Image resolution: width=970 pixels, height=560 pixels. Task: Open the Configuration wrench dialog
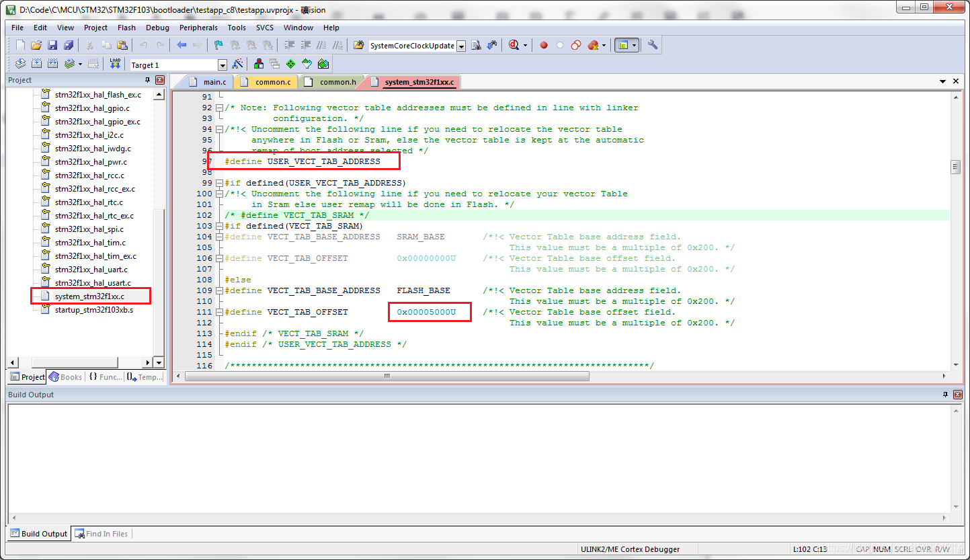coord(652,45)
